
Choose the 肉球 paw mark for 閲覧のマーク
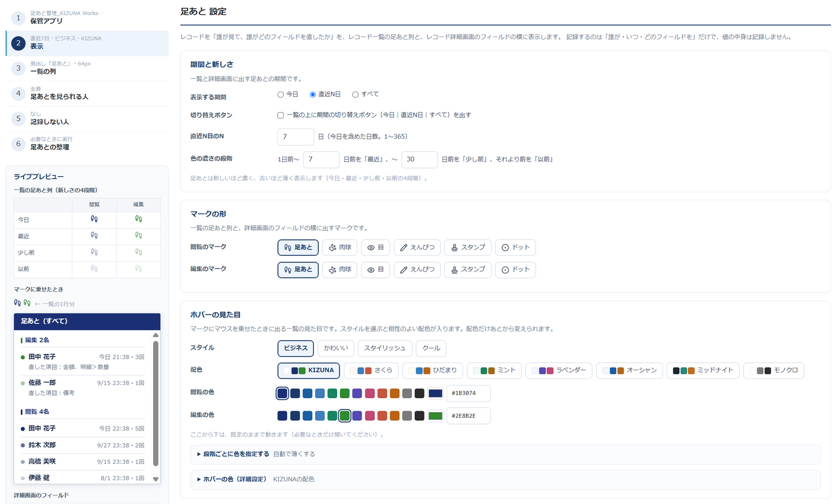[x=340, y=248]
